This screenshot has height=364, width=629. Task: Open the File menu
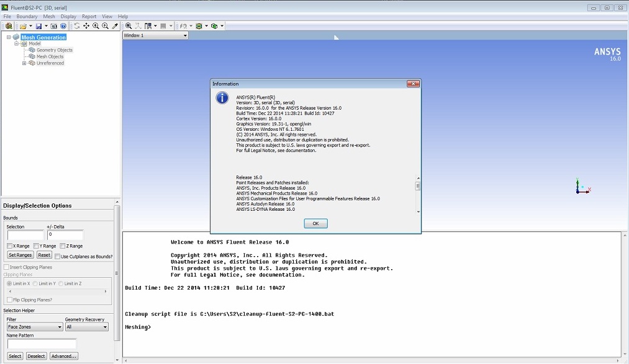[x=7, y=16]
